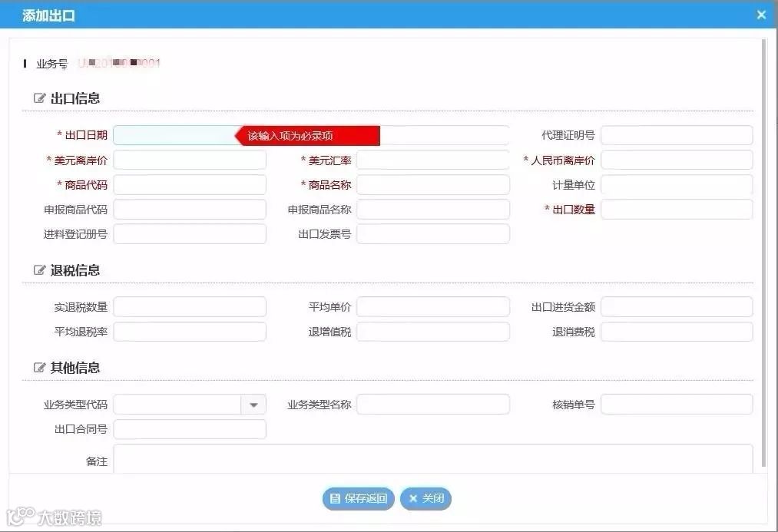Viewport: 778px width, 532px height.
Task: Click the 美元汇率 input field
Action: pyautogui.click(x=433, y=160)
